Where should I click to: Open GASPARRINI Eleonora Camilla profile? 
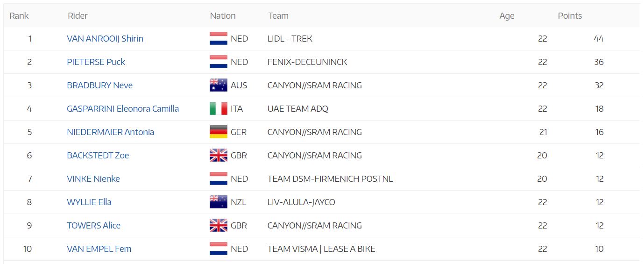pyautogui.click(x=123, y=108)
